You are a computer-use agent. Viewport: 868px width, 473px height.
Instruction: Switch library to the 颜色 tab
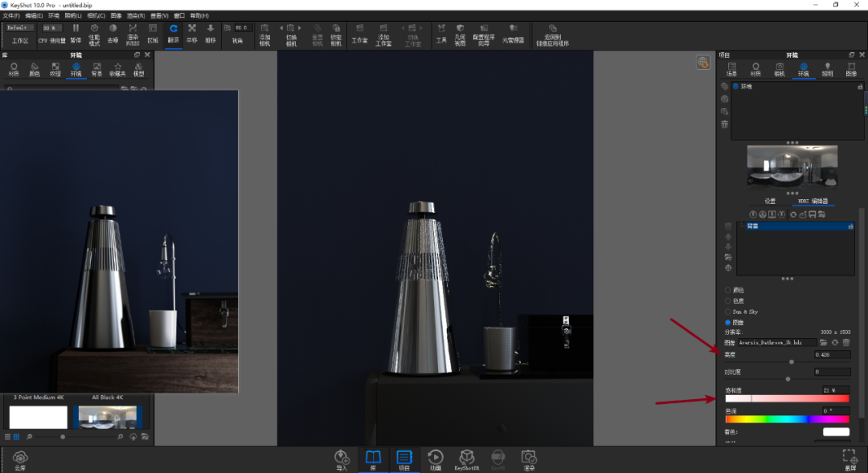(35, 70)
